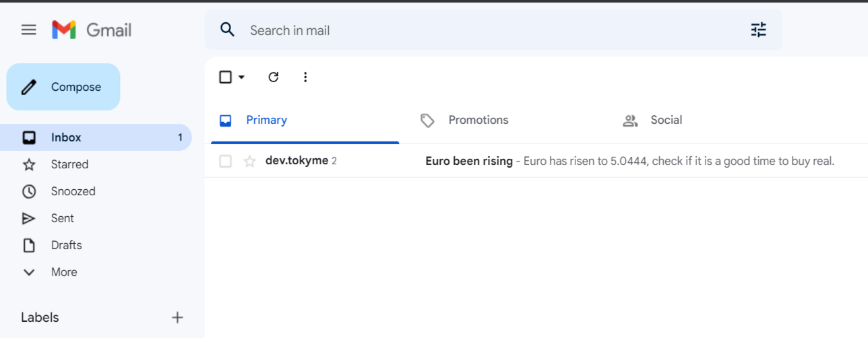Open select dropdown arrow beside checkbox

[242, 77]
